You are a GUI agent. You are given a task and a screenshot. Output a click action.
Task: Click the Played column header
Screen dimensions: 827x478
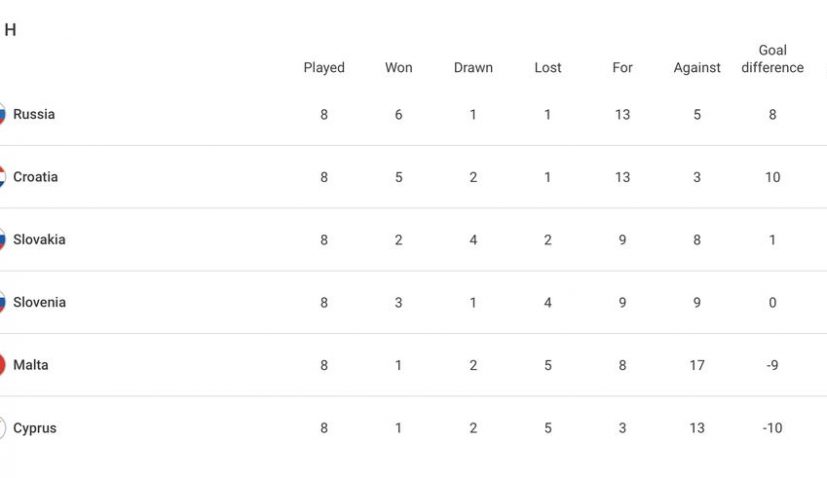point(324,68)
